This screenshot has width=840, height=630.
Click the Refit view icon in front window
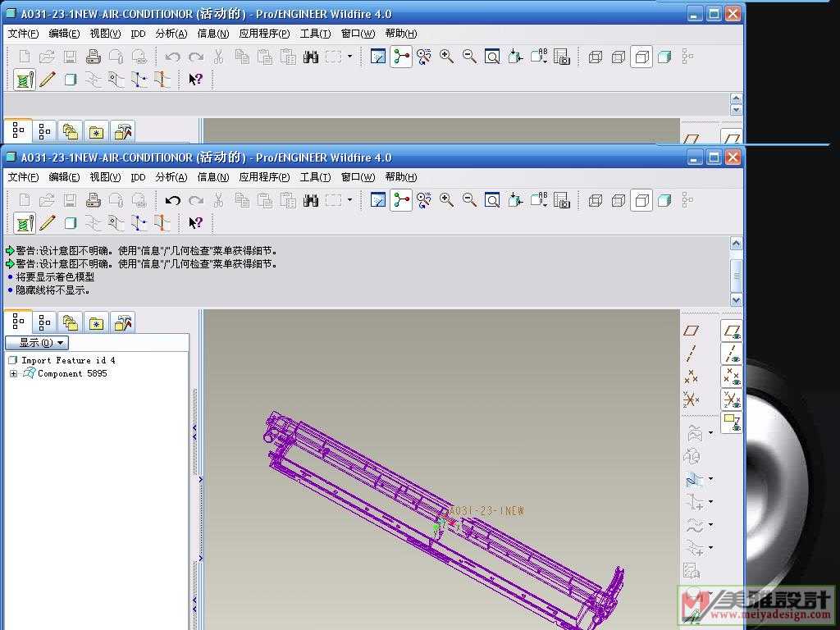coord(492,200)
